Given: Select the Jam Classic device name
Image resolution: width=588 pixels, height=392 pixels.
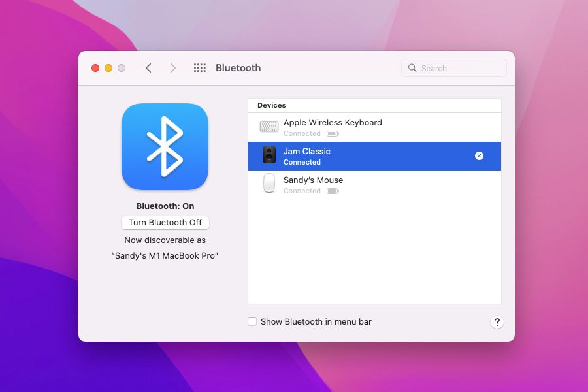Looking at the screenshot, I should (x=307, y=151).
